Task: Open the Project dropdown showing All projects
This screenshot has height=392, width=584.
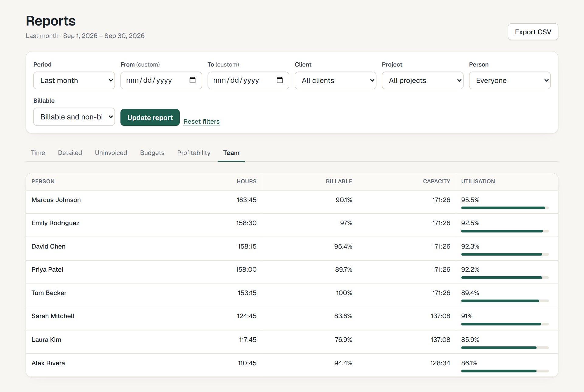Action: point(422,81)
